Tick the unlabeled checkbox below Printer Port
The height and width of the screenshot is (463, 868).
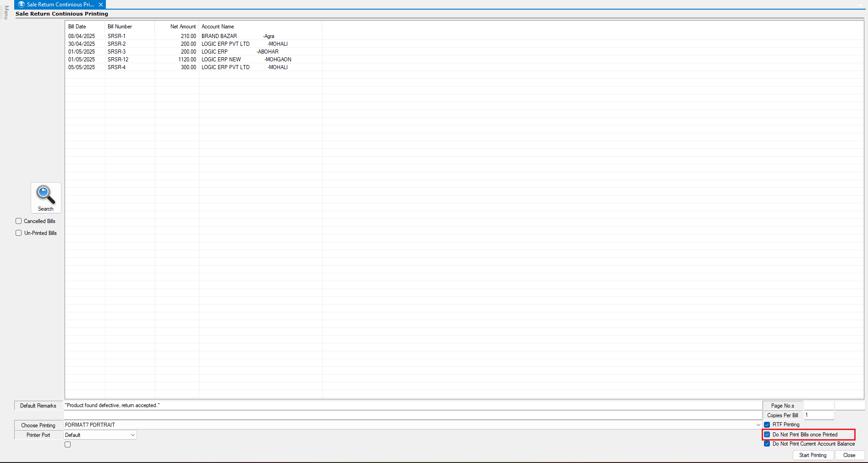click(68, 445)
